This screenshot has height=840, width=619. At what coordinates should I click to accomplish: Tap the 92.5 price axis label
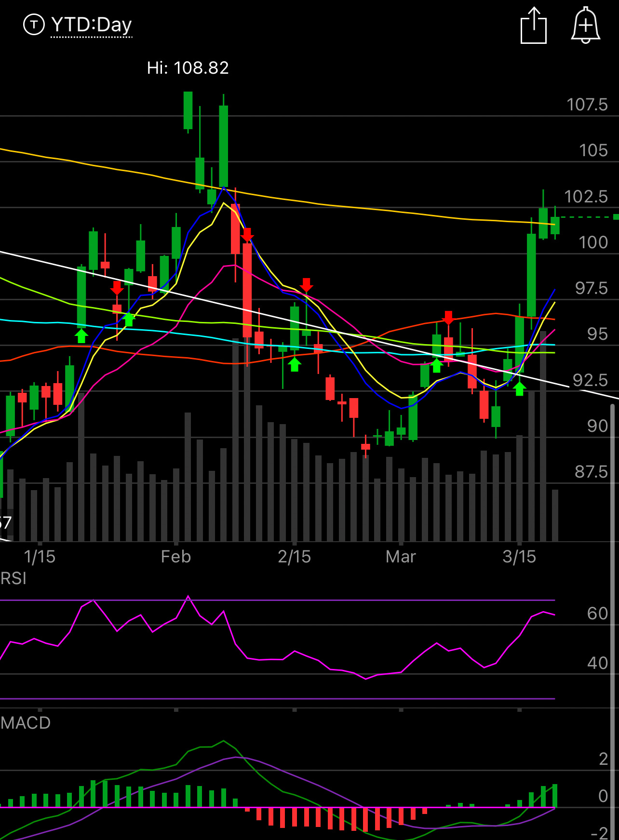[590, 380]
